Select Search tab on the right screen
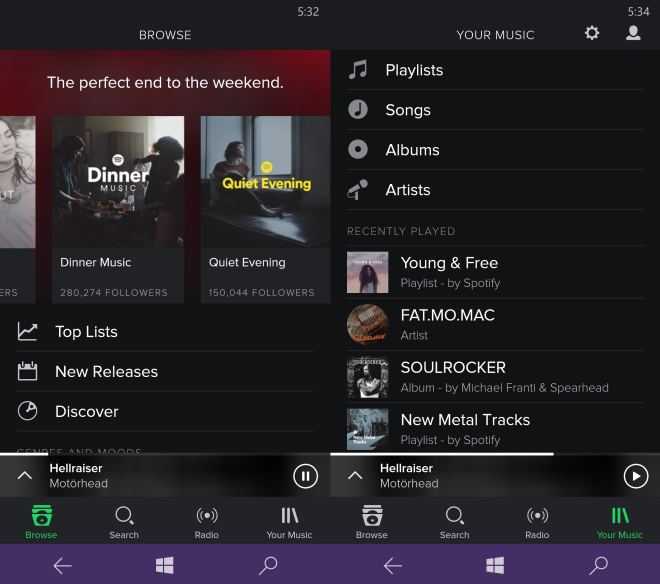This screenshot has width=660, height=584. point(455,522)
